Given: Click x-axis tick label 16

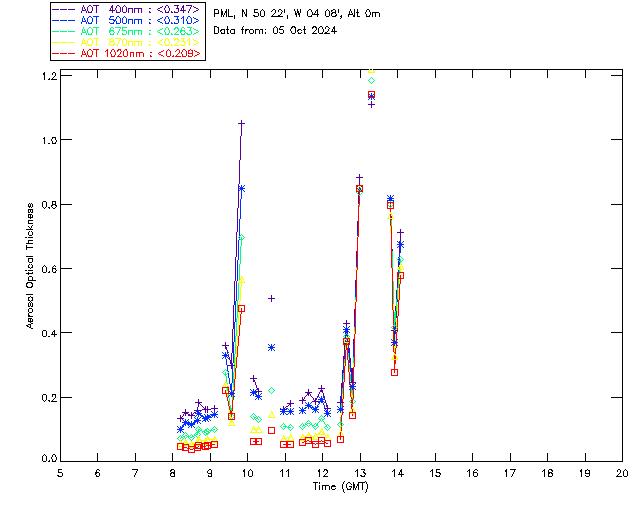Looking at the screenshot, I should tap(473, 473).
